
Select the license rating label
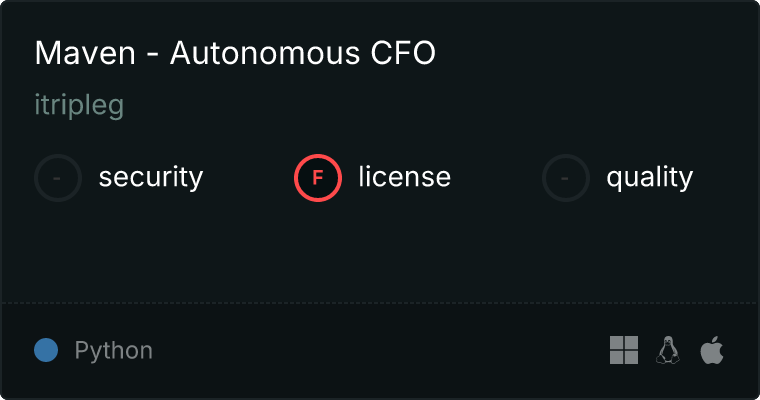(404, 178)
